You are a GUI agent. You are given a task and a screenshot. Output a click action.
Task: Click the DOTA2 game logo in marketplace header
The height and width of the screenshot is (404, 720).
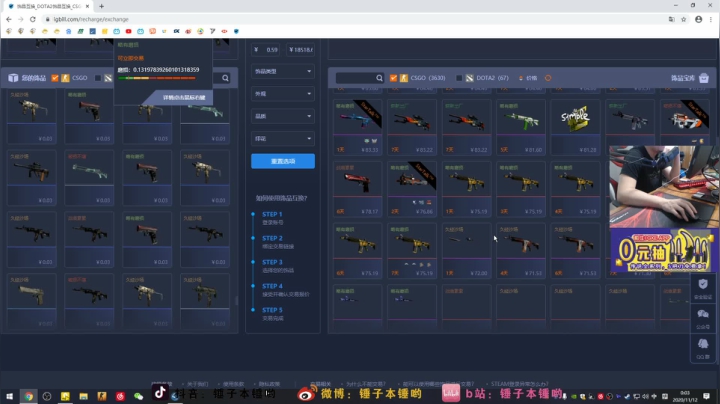[x=469, y=78]
